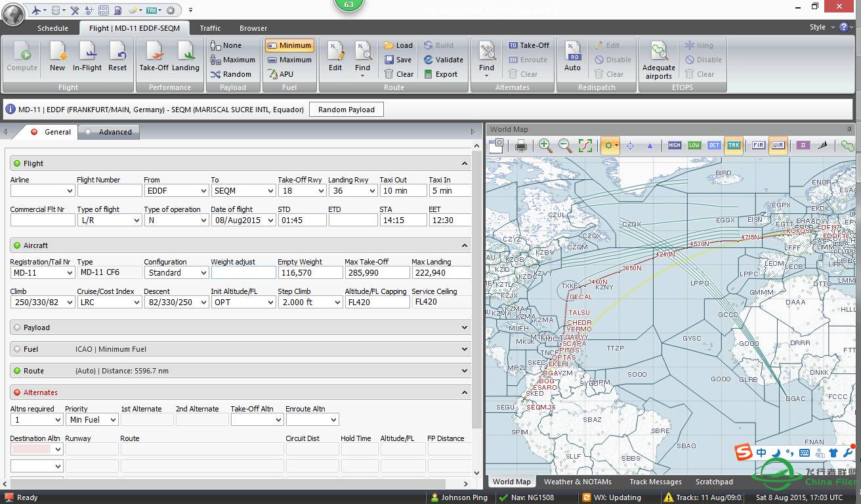This screenshot has width=861, height=504.
Task: Fit route to map view
Action: click(585, 146)
